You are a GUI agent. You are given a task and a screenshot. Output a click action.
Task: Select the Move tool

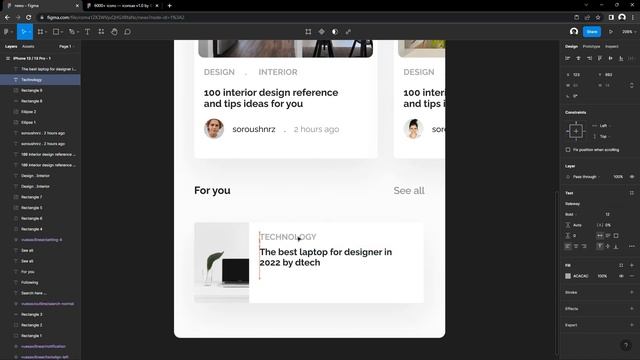(23, 31)
